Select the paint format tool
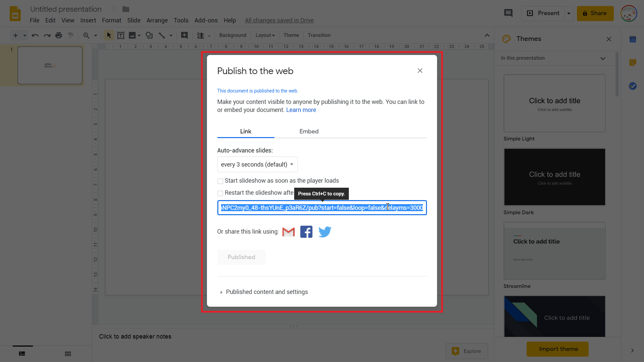This screenshot has width=644, height=362. point(70,35)
